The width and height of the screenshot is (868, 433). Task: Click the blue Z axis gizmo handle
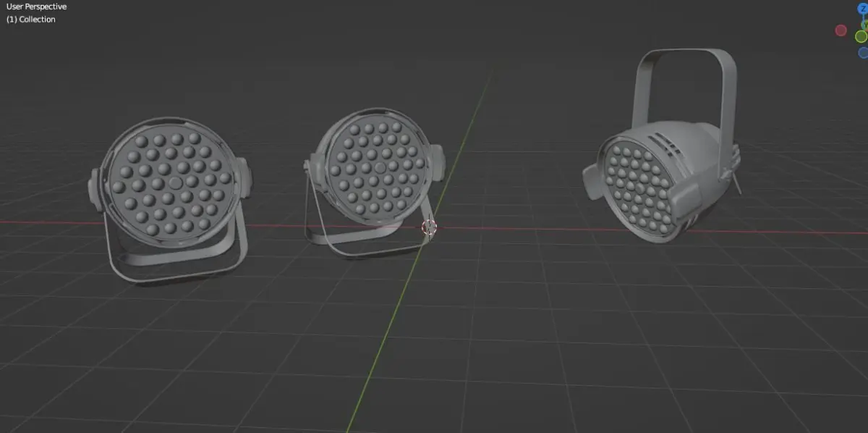click(863, 8)
